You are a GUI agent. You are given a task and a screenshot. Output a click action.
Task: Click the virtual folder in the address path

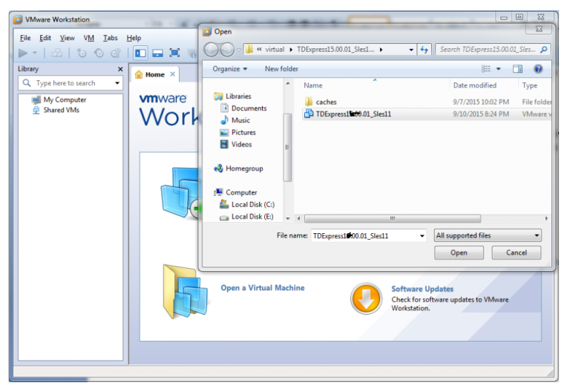(275, 50)
